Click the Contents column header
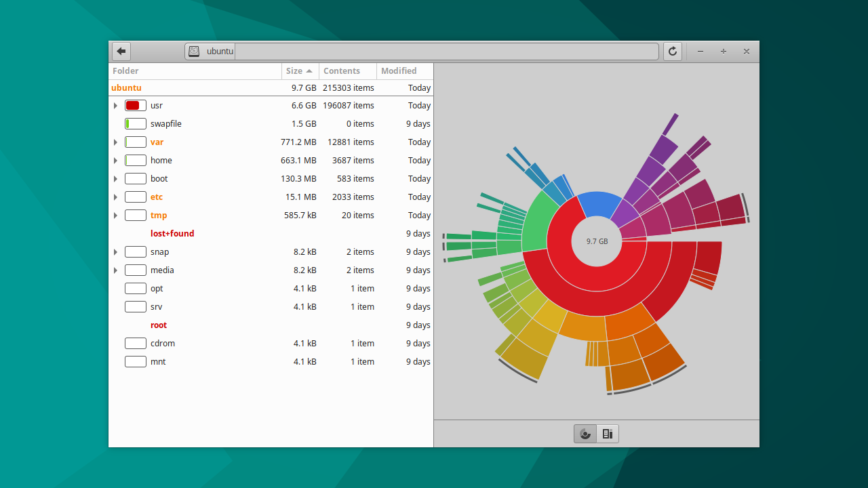Viewport: 868px width, 488px height. click(342, 70)
